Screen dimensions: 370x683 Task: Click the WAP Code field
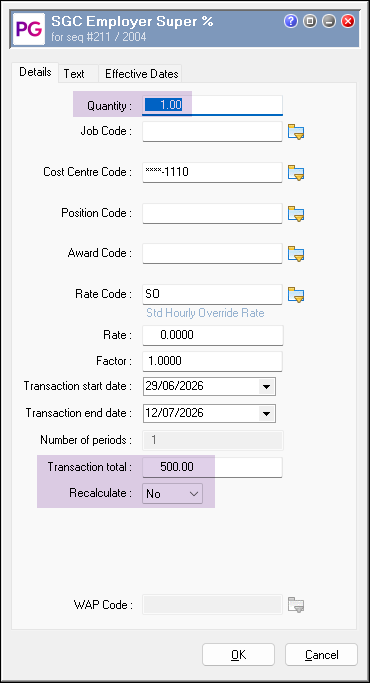coord(212,605)
